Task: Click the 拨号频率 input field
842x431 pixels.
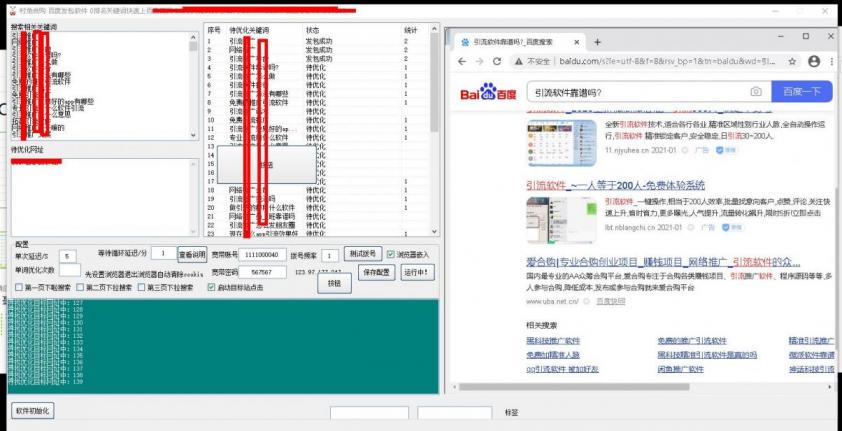Action: 330,255
